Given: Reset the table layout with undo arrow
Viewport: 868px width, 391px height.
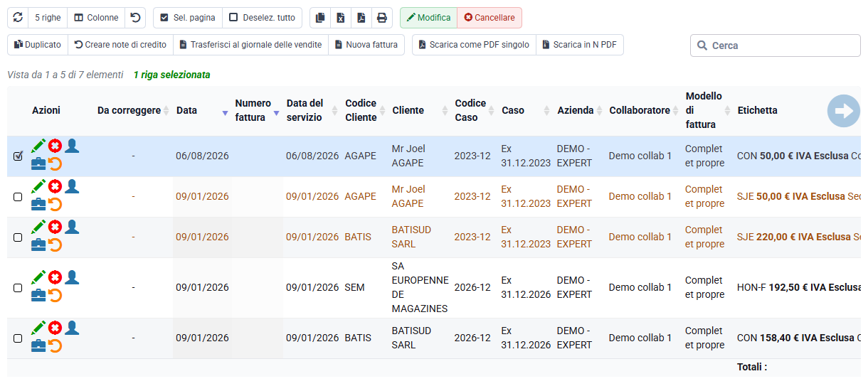Looking at the screenshot, I should tap(135, 18).
